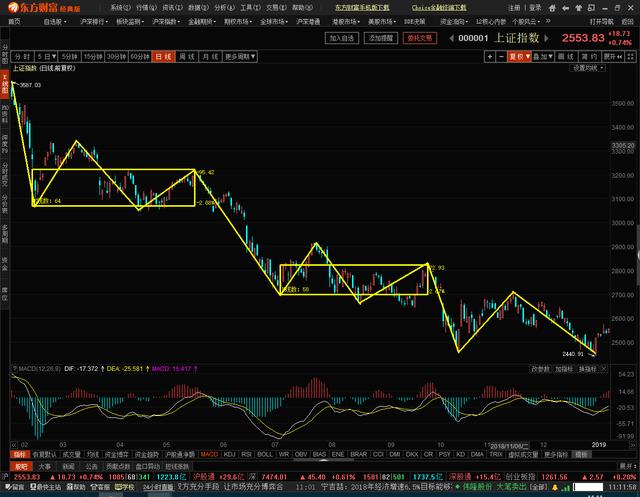
Task: Click 委托交易 button
Action: click(x=419, y=38)
